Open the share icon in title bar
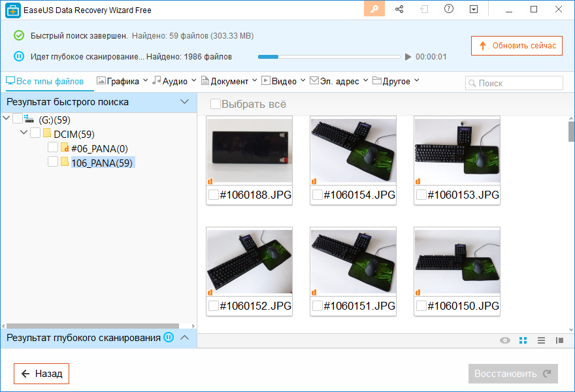Screen dimensions: 575x392 tap(399, 9)
